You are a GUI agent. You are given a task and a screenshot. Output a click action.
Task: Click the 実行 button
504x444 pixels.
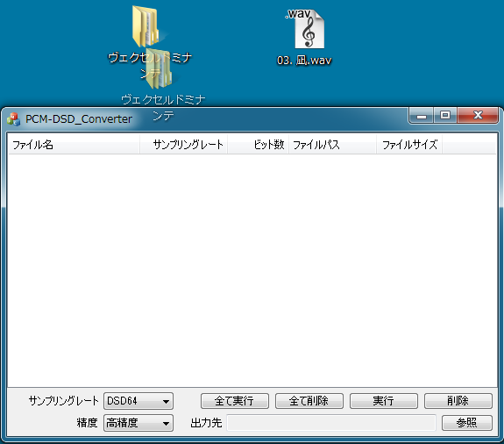pyautogui.click(x=384, y=401)
